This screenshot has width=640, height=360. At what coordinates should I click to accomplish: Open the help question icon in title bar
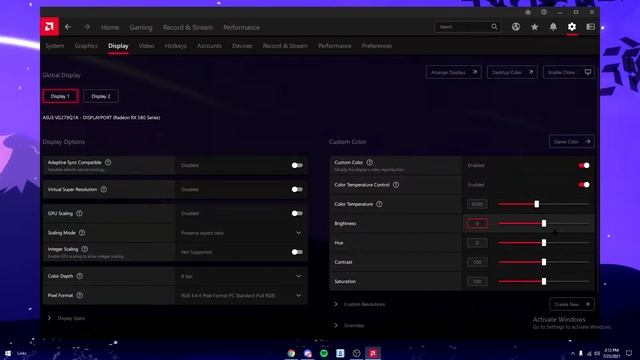[544, 12]
